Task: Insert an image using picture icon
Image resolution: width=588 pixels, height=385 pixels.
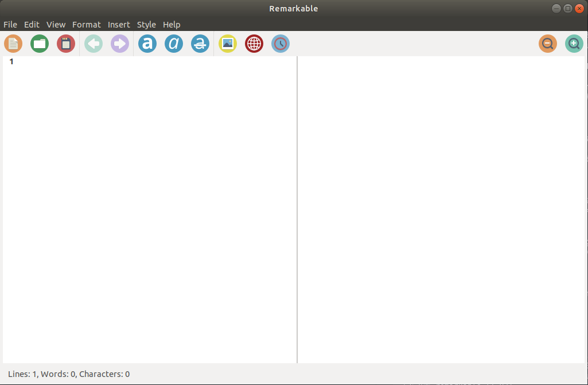Action: (228, 44)
